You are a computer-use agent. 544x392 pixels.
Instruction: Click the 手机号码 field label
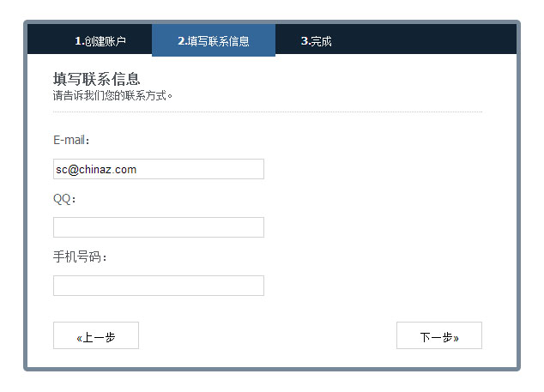coord(80,256)
